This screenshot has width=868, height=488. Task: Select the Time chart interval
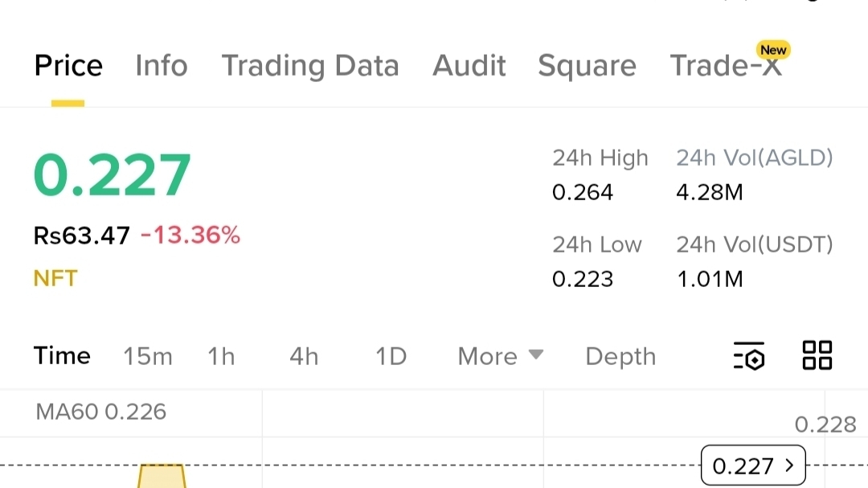(x=62, y=356)
